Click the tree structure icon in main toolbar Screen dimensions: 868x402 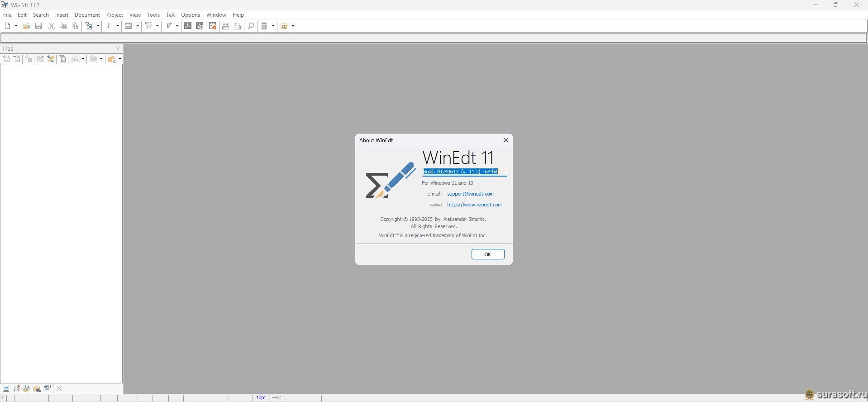[89, 26]
